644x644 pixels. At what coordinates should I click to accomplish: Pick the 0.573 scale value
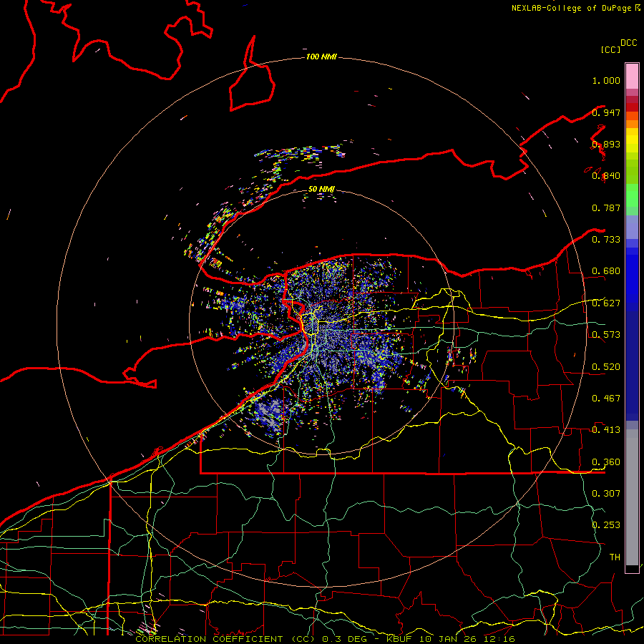pos(606,335)
